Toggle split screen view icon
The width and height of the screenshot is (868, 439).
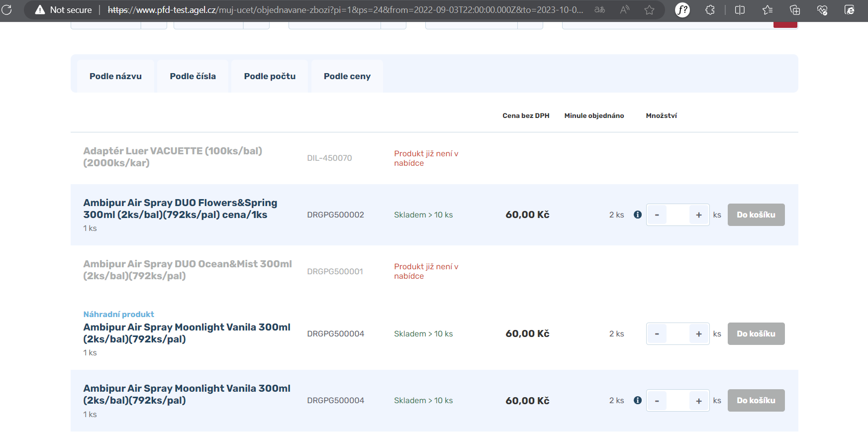click(740, 10)
